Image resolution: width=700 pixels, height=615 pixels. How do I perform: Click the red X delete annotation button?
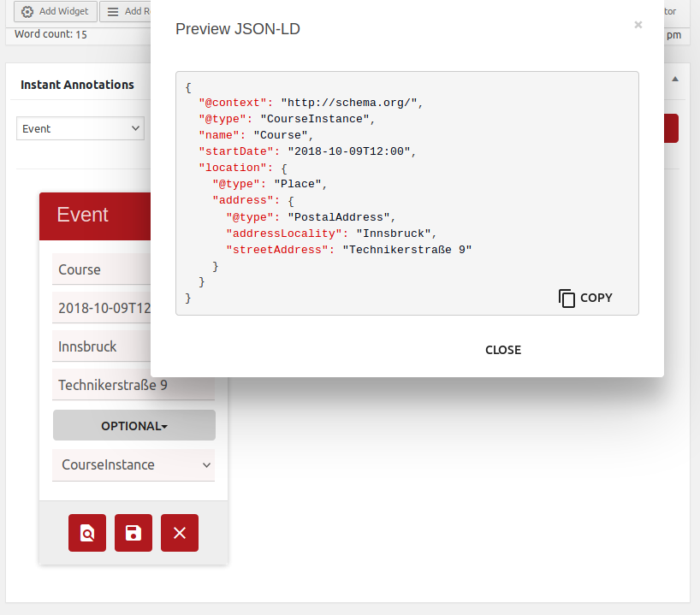[x=180, y=532]
